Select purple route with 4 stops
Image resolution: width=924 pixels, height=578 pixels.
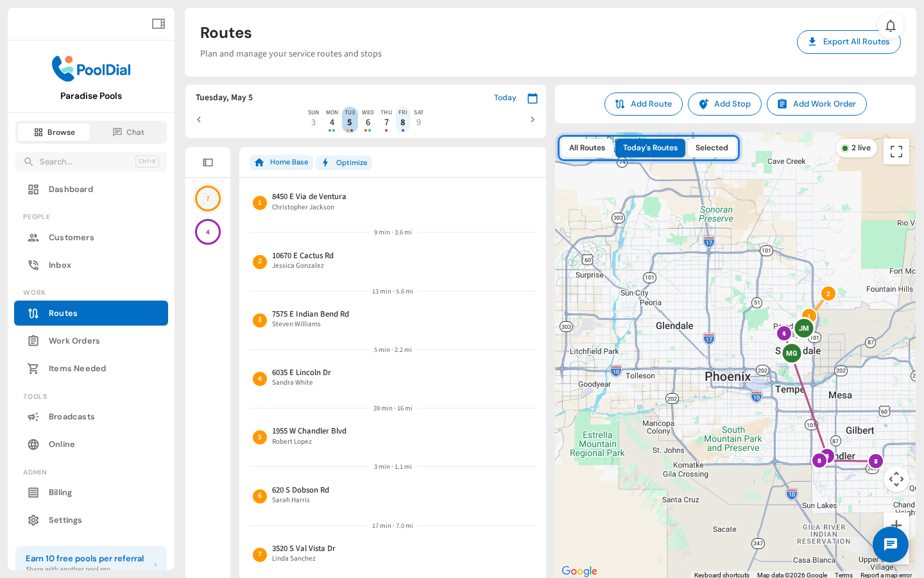coord(208,232)
